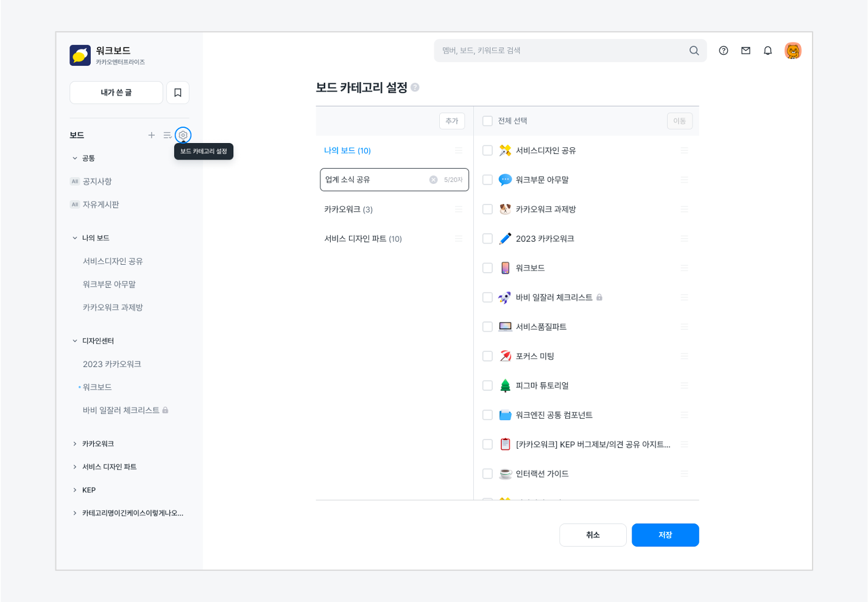Image resolution: width=868 pixels, height=602 pixels.
Task: Check the 2023 카카오워크 checkbox
Action: pos(487,239)
